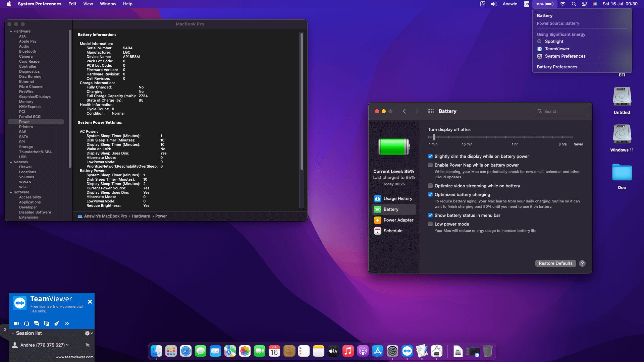Enable Low power mode checkbox
The height and width of the screenshot is (362, 644).
point(430,224)
